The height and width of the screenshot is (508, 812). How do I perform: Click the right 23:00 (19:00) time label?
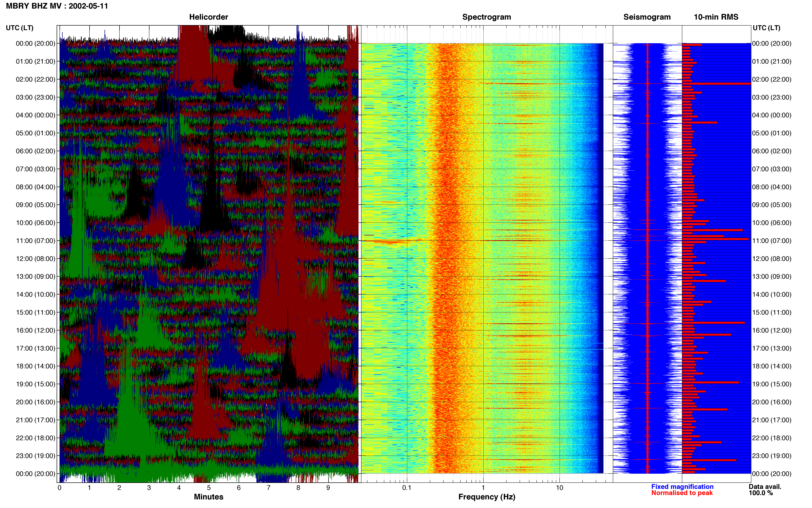772,456
